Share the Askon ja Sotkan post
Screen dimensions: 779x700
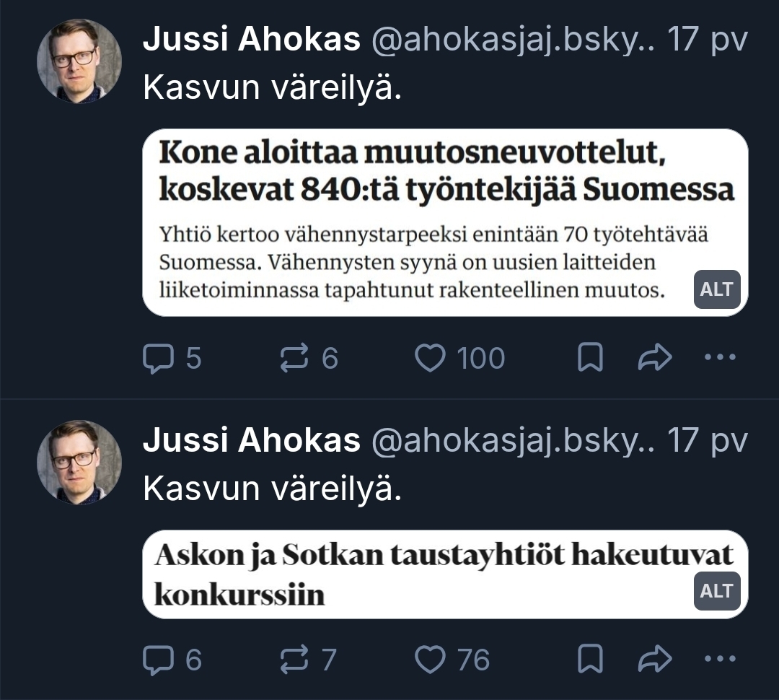pyautogui.click(x=655, y=660)
